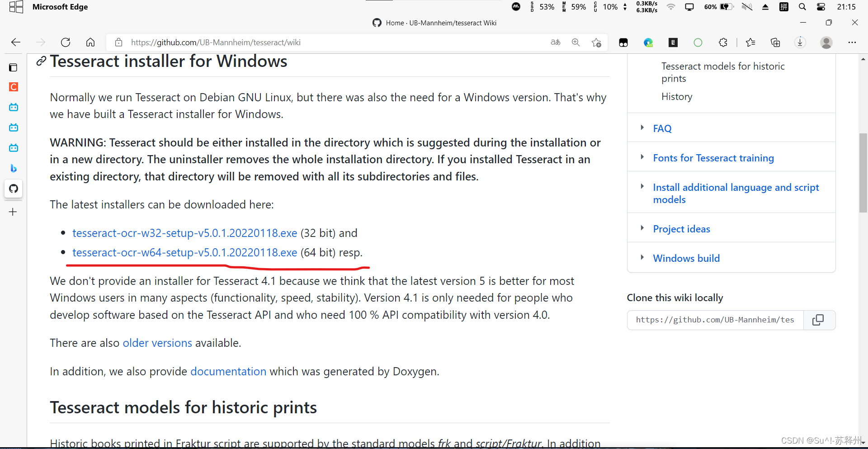Reload the current page

pyautogui.click(x=66, y=43)
